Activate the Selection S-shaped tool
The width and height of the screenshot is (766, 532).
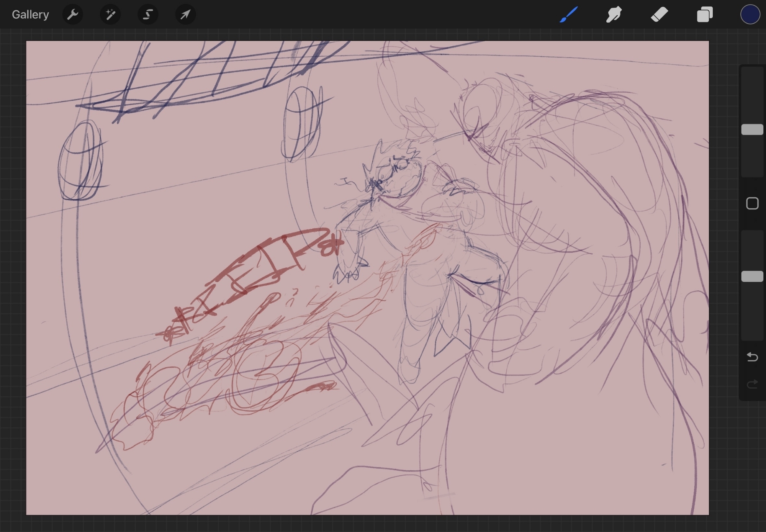click(148, 15)
